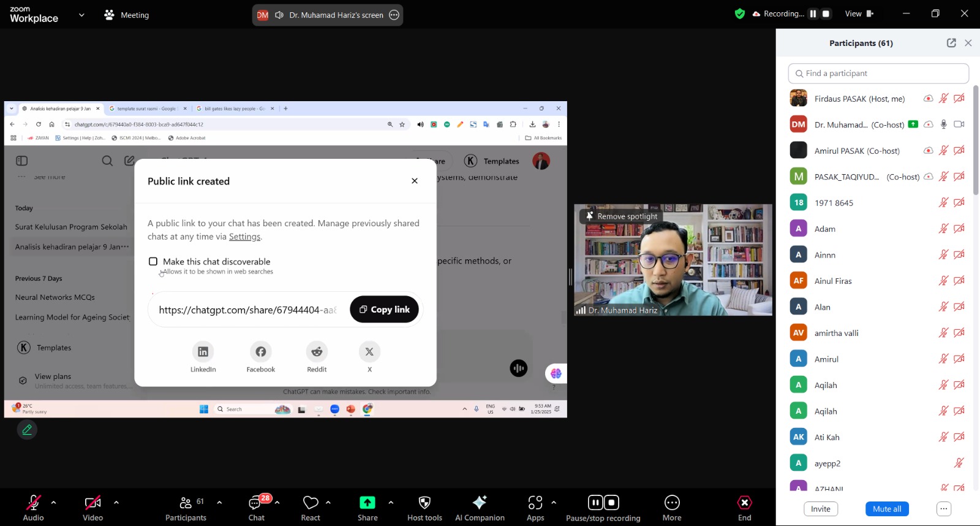Expand Chat options arrow

[x=277, y=503]
